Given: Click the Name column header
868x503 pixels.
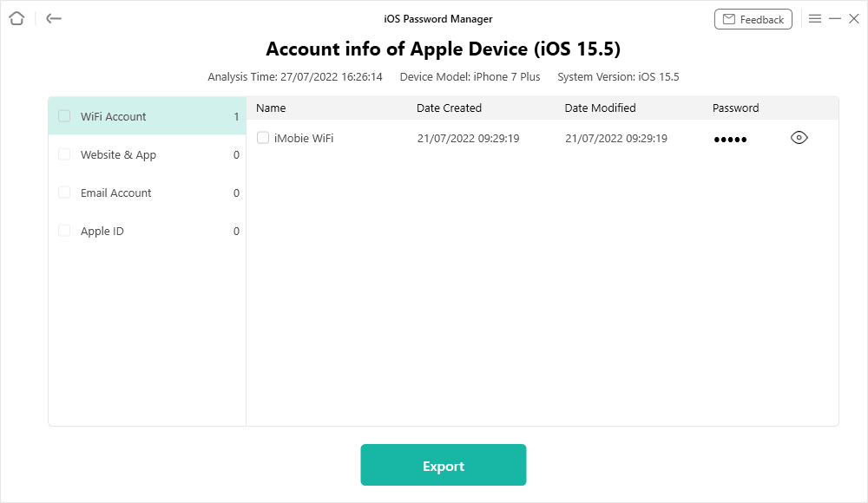Looking at the screenshot, I should 271,108.
